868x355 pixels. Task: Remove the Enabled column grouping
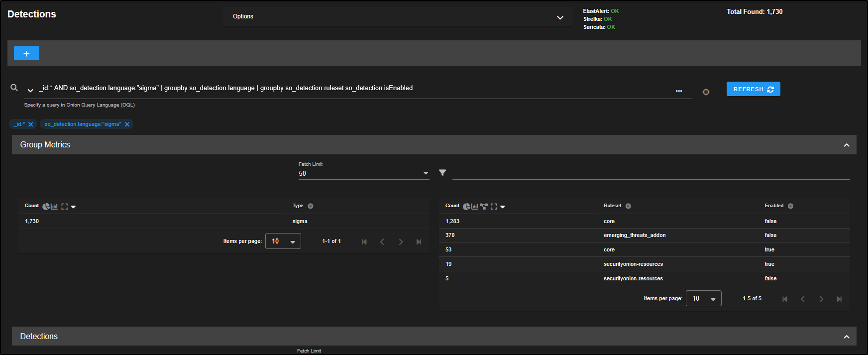[x=790, y=206]
